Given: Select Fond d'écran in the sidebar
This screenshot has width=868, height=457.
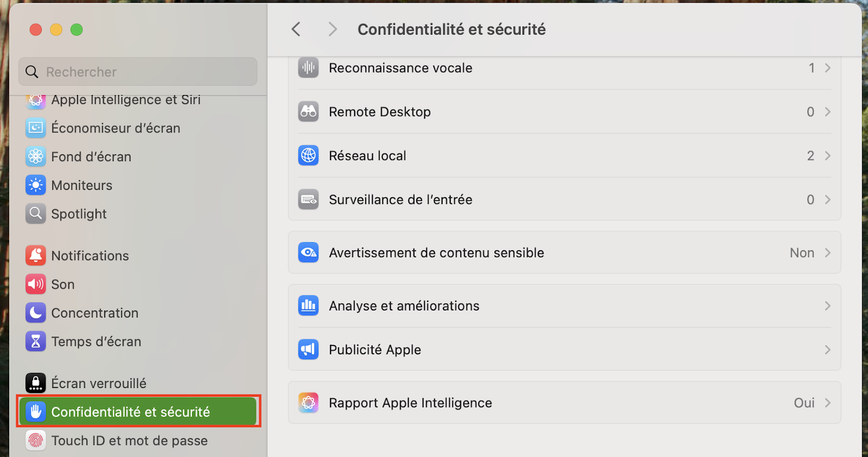Looking at the screenshot, I should pos(91,156).
